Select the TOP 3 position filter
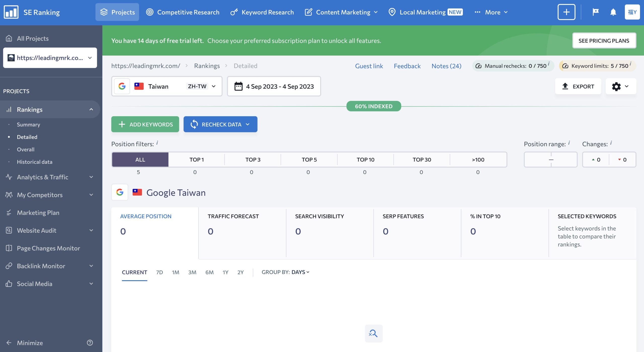Viewport: 644px width, 352px height. 253,160
